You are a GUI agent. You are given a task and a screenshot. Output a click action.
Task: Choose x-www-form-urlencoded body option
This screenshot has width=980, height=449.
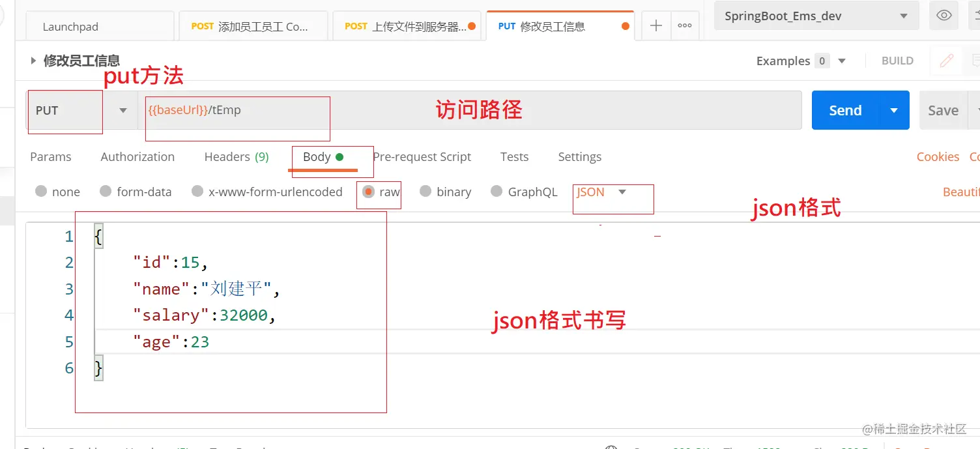(267, 192)
